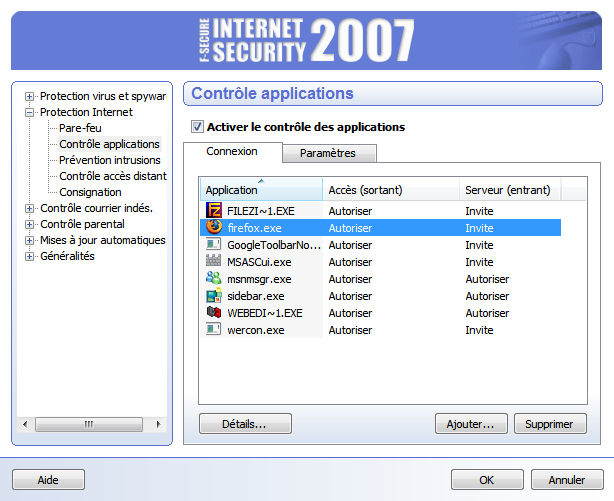Viewport: 614px width, 501px height.
Task: Click Invite server cell for wercon.exe
Action: coord(479,330)
